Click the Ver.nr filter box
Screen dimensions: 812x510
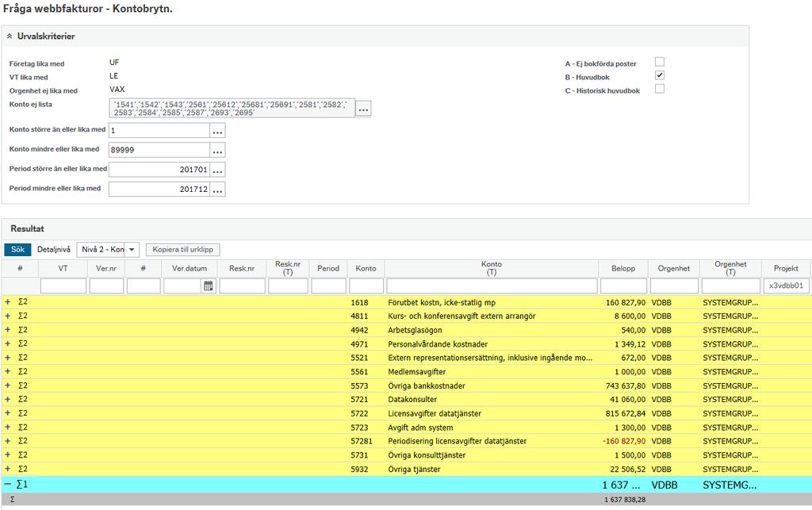(x=107, y=286)
